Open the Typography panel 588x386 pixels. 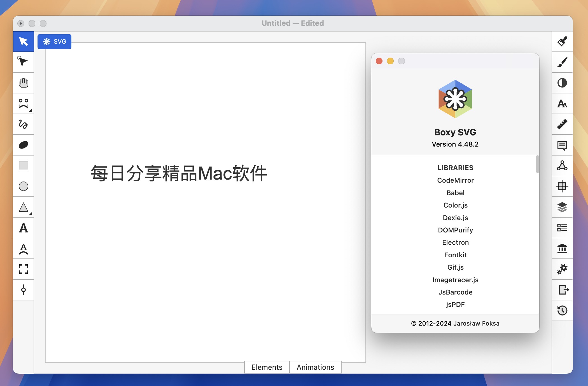562,103
